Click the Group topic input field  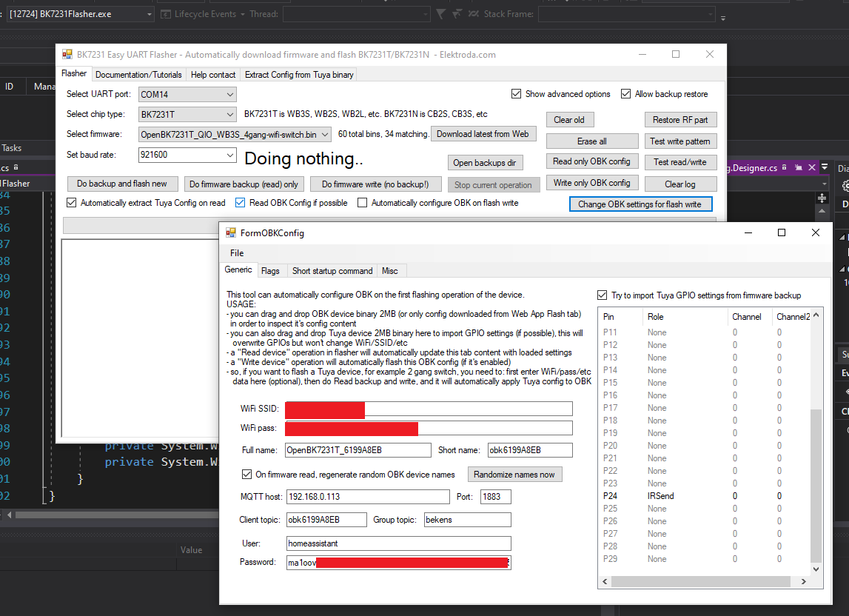[467, 520]
